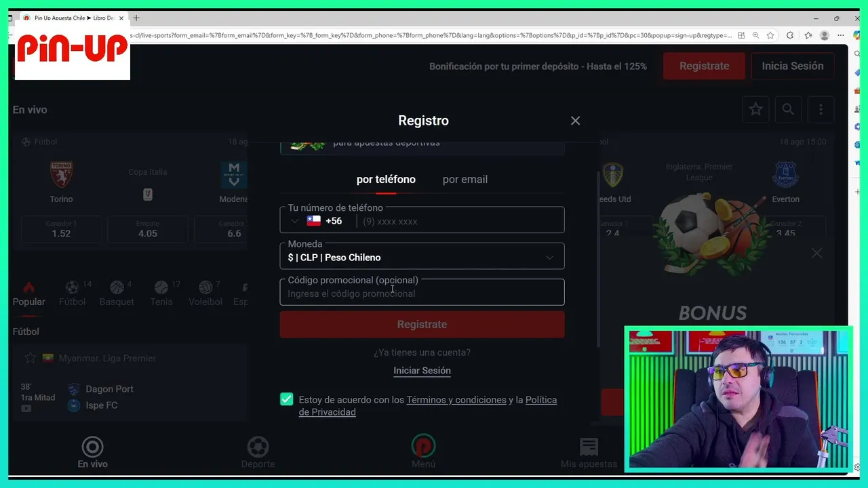Click the Empate odds 4.05
This screenshot has width=868, height=488.
point(147,229)
